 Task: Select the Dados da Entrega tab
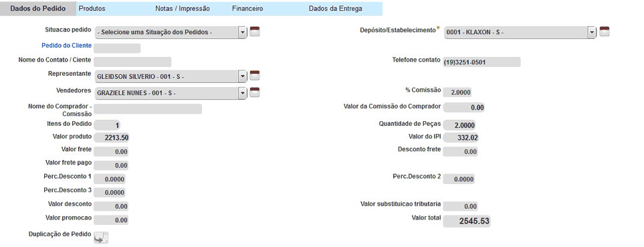point(336,9)
